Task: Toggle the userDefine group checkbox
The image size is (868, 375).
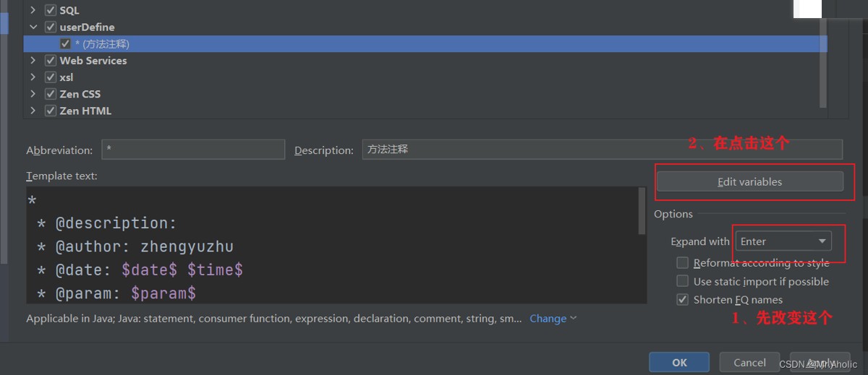Action: [51, 27]
